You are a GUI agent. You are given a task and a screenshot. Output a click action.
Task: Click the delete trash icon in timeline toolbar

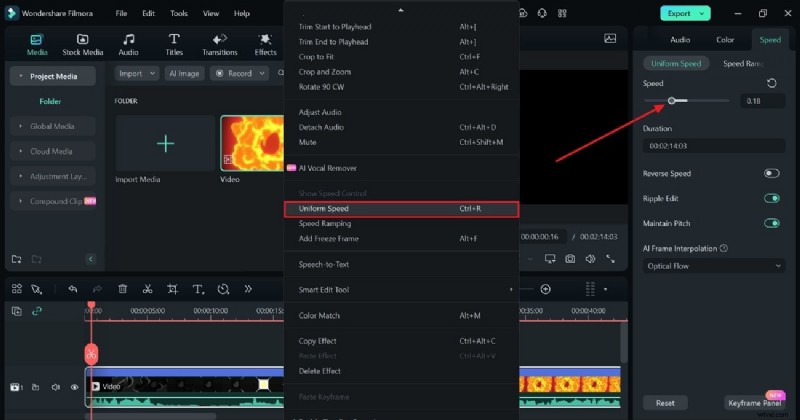click(122, 289)
